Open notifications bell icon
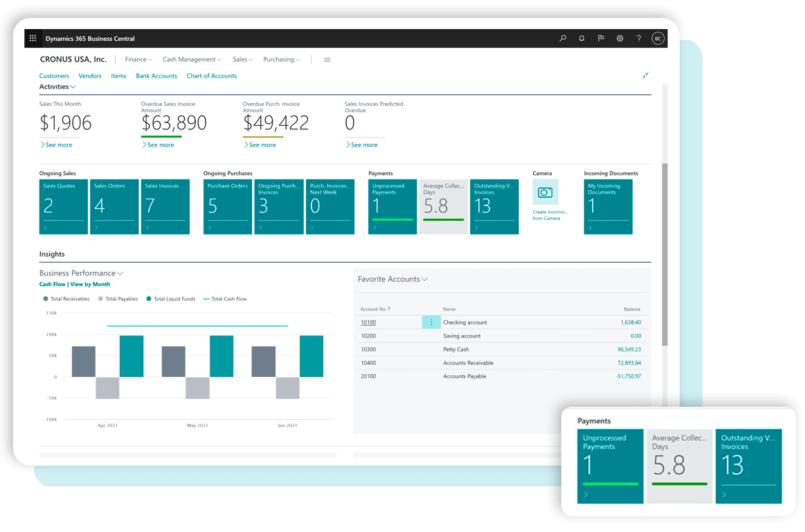This screenshot has width=805, height=532. click(x=581, y=38)
